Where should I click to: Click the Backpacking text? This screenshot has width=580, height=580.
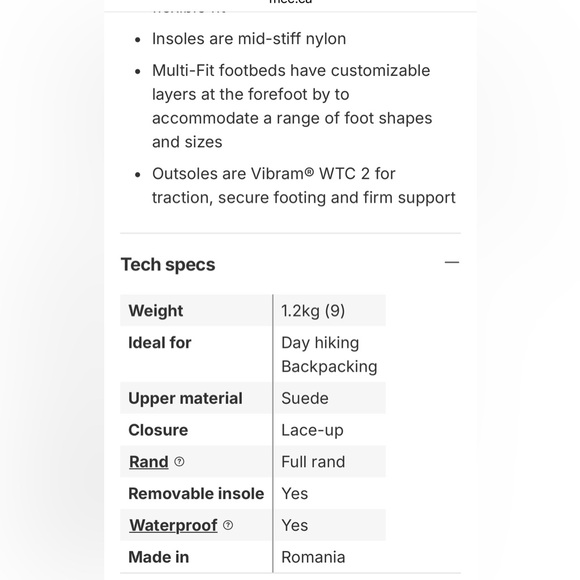click(x=329, y=367)
